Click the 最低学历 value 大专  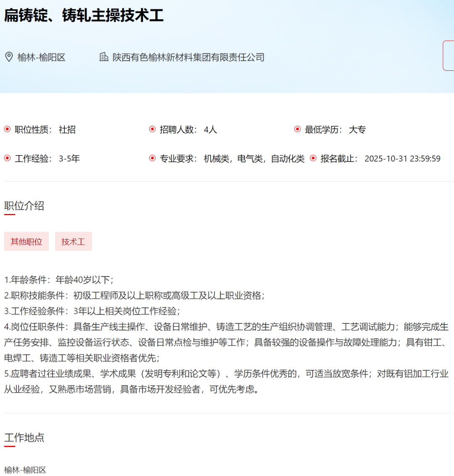click(x=357, y=130)
